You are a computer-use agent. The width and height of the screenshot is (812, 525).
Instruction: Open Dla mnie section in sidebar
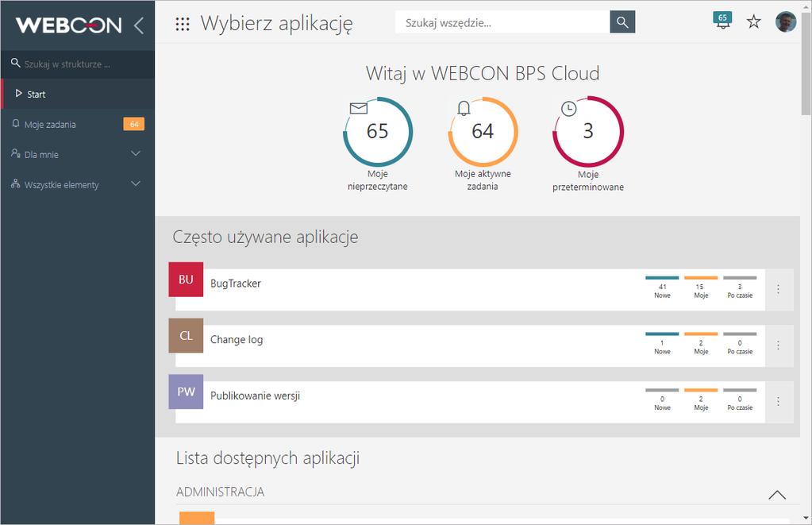[78, 154]
